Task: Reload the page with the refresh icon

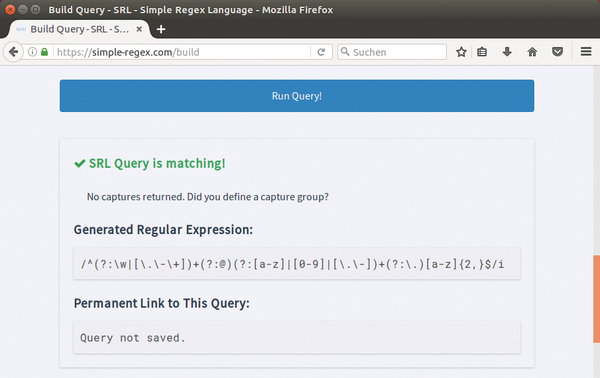Action: [321, 52]
